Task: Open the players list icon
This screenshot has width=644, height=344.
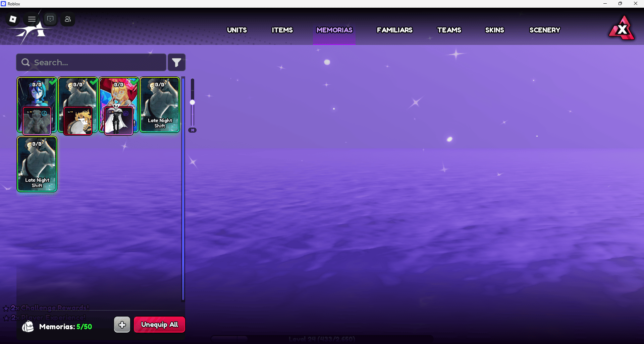Action: click(68, 19)
